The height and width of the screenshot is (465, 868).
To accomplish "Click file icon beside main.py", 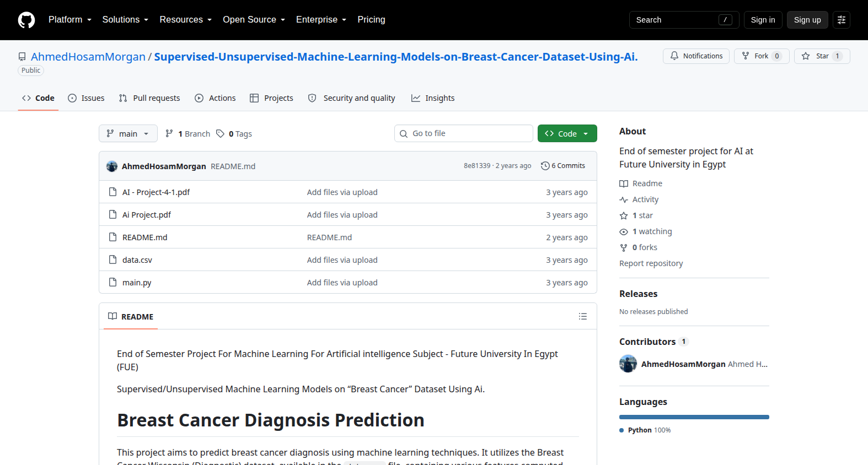I will (x=112, y=282).
